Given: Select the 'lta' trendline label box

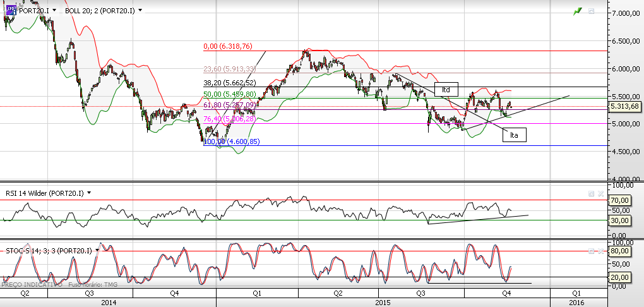Looking at the screenshot, I should point(514,135).
